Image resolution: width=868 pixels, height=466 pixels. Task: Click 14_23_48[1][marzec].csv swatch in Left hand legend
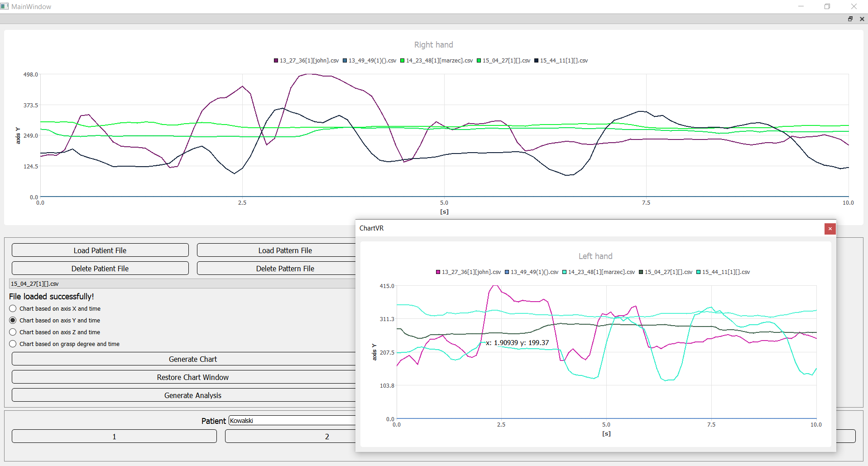click(564, 272)
